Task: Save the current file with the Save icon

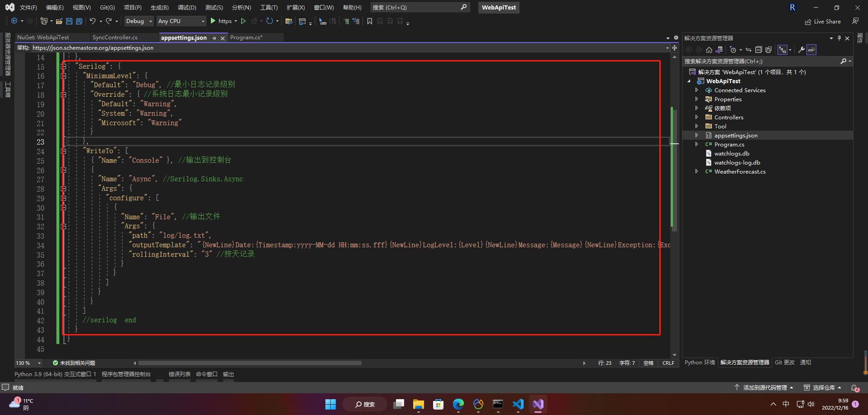Action: 69,21
